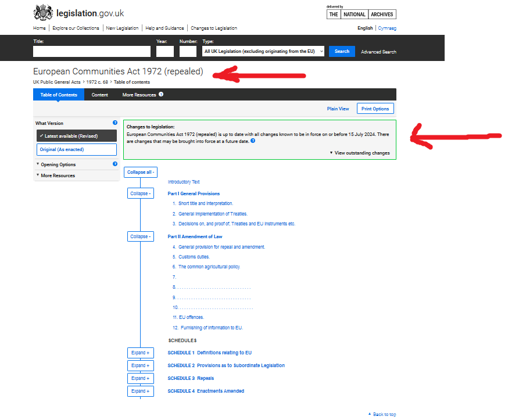Open Changes to Legislation in navigation
This screenshot has height=420, width=526.
(x=214, y=28)
